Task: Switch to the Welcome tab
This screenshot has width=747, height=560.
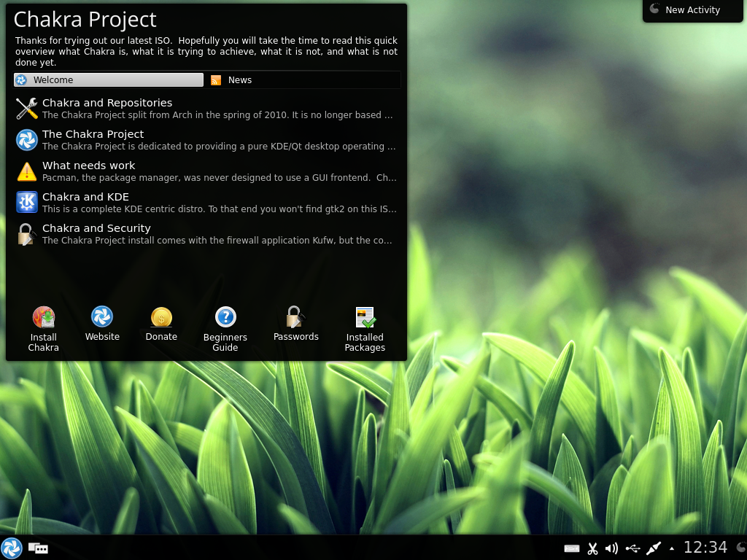Action: pyautogui.click(x=109, y=80)
